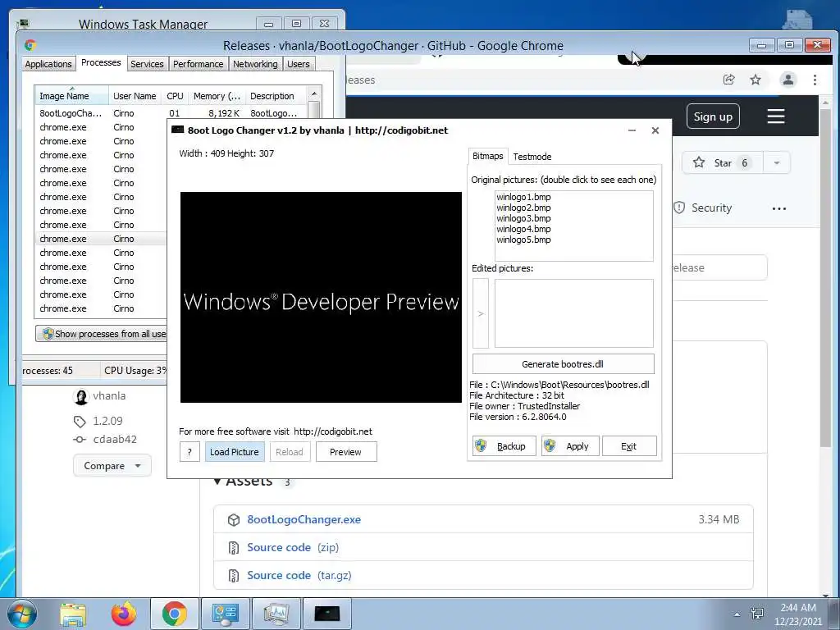This screenshot has width=840, height=630.
Task: Switch to Task Manager taskbar icon
Action: (x=276, y=614)
